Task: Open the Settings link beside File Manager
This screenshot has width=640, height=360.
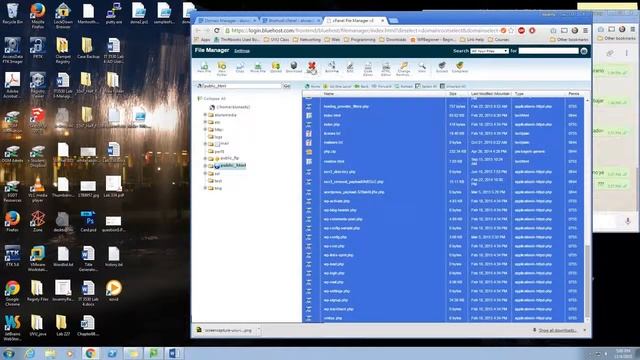Action: (242, 51)
